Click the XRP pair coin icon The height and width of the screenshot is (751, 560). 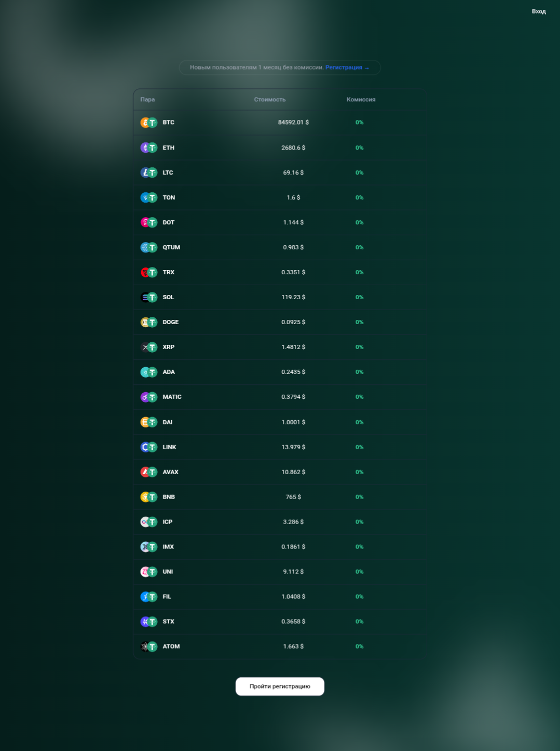click(x=148, y=347)
